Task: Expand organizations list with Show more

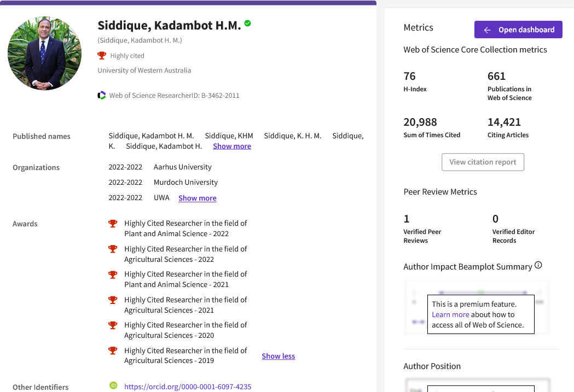Action: tap(198, 198)
